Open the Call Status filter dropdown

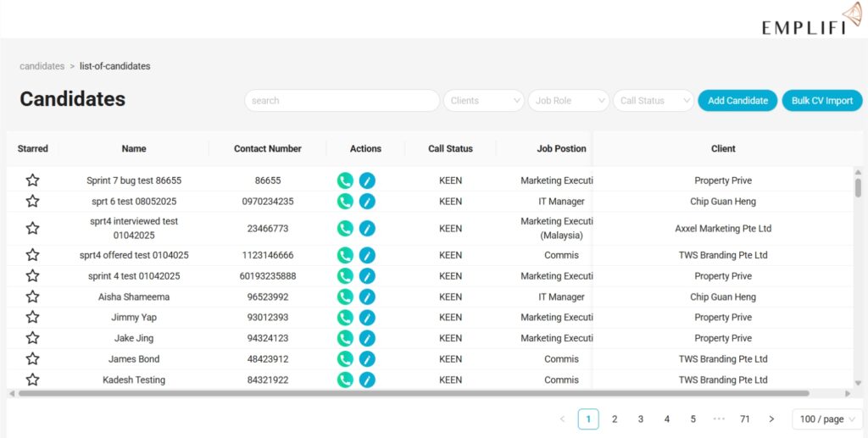click(654, 101)
